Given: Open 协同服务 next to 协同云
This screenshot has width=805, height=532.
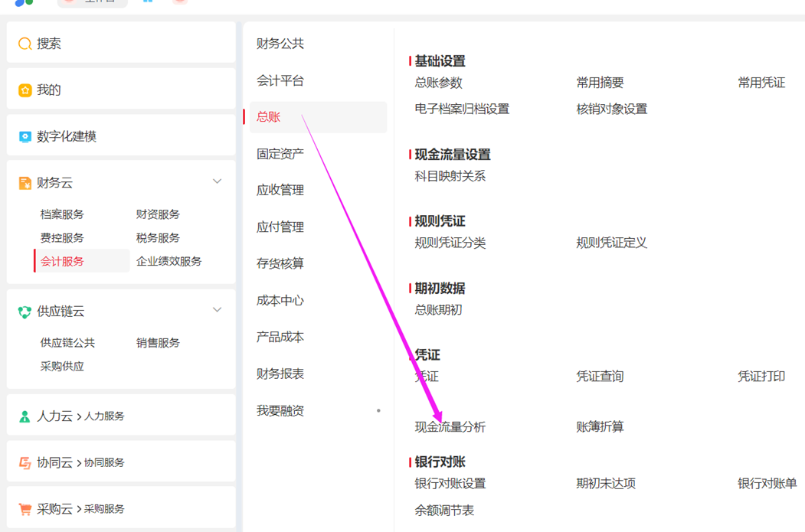Looking at the screenshot, I should point(104,463).
